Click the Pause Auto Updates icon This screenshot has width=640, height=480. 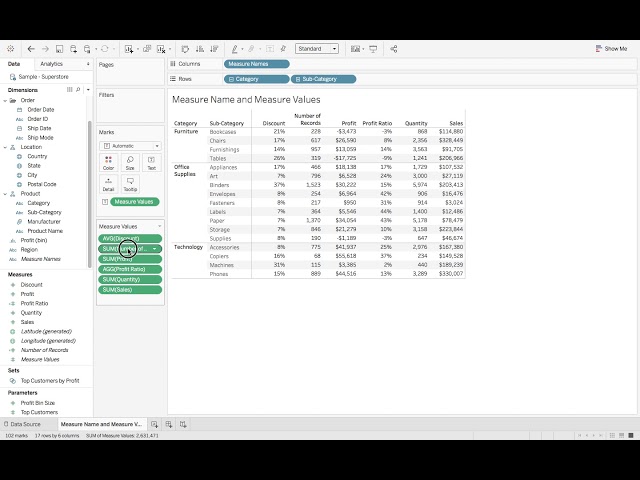pos(87,49)
